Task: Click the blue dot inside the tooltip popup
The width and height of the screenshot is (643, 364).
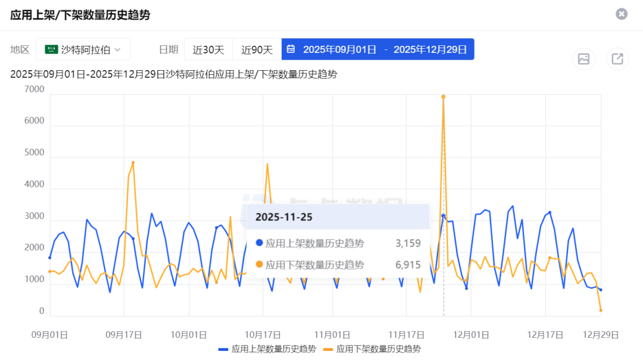Action: pos(260,243)
